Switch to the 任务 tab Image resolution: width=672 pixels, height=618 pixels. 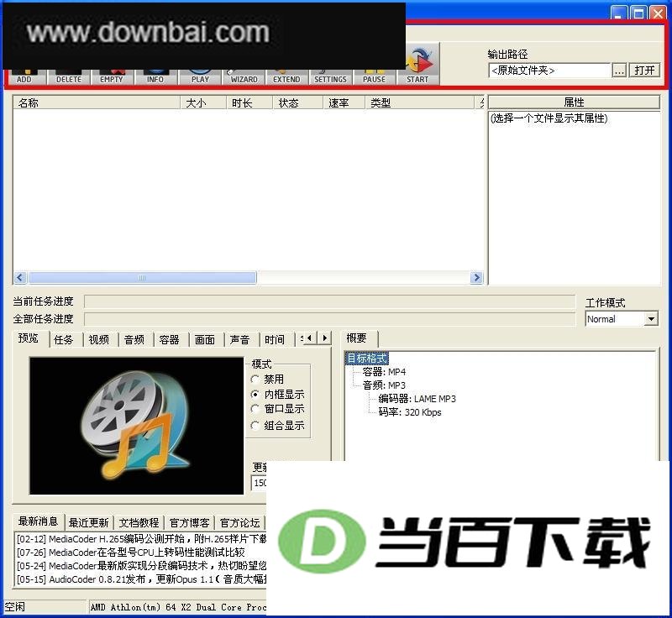pos(64,340)
